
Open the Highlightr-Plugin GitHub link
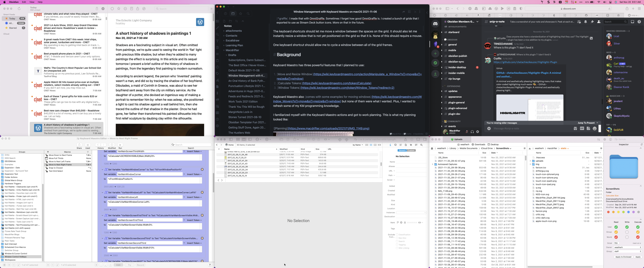(x=525, y=62)
